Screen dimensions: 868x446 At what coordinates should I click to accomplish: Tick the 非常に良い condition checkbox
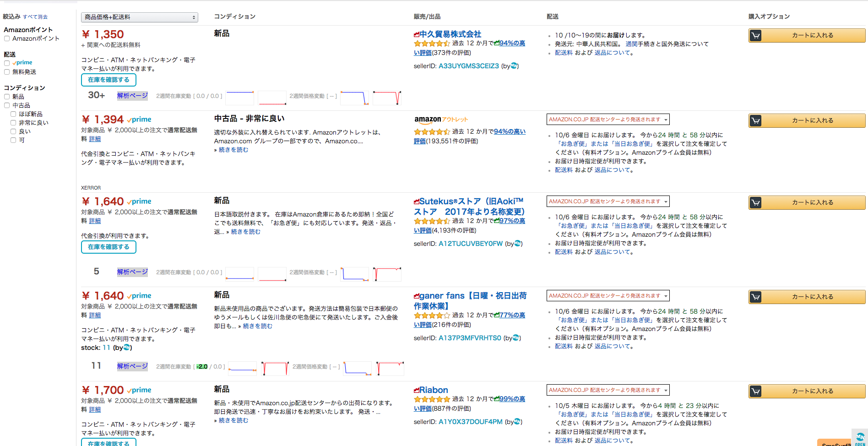click(13, 123)
